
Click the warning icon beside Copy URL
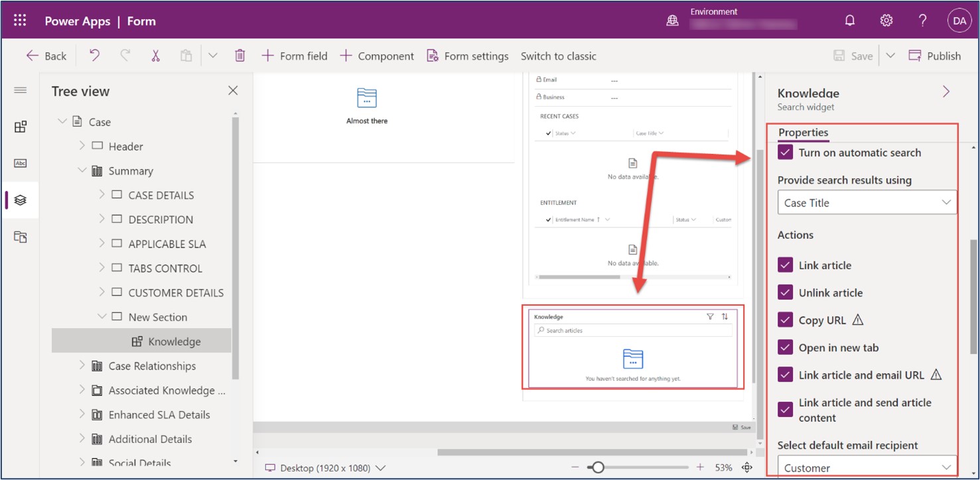tap(857, 320)
